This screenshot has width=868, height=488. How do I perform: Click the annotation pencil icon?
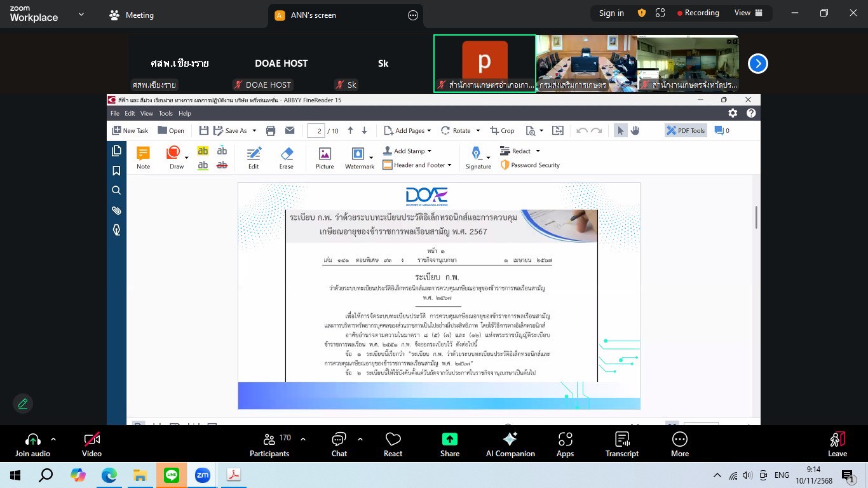pyautogui.click(x=23, y=403)
